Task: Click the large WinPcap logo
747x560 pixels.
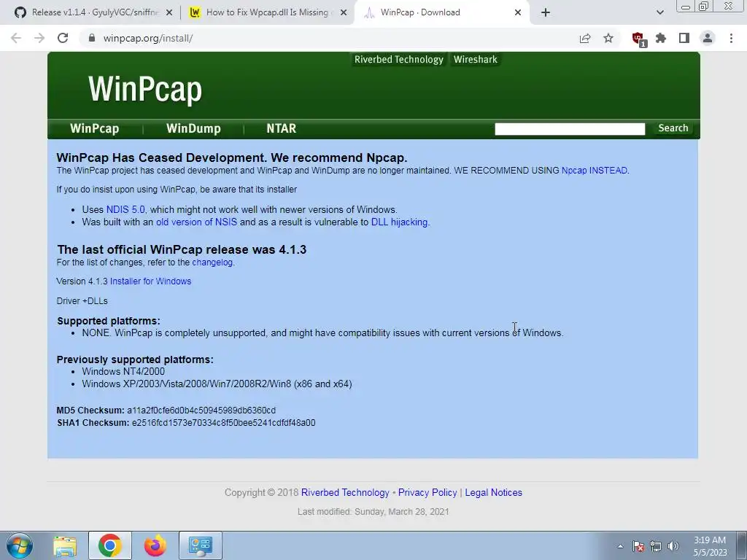Action: click(x=145, y=89)
